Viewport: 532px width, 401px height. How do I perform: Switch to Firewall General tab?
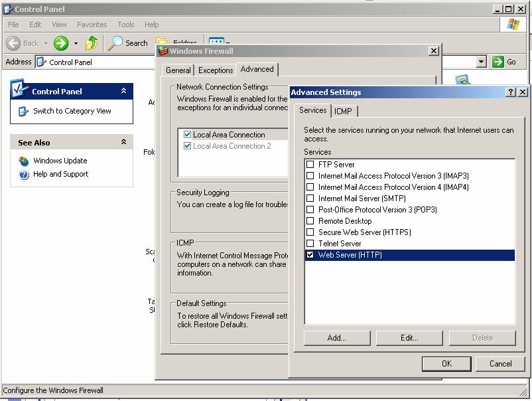coord(178,70)
